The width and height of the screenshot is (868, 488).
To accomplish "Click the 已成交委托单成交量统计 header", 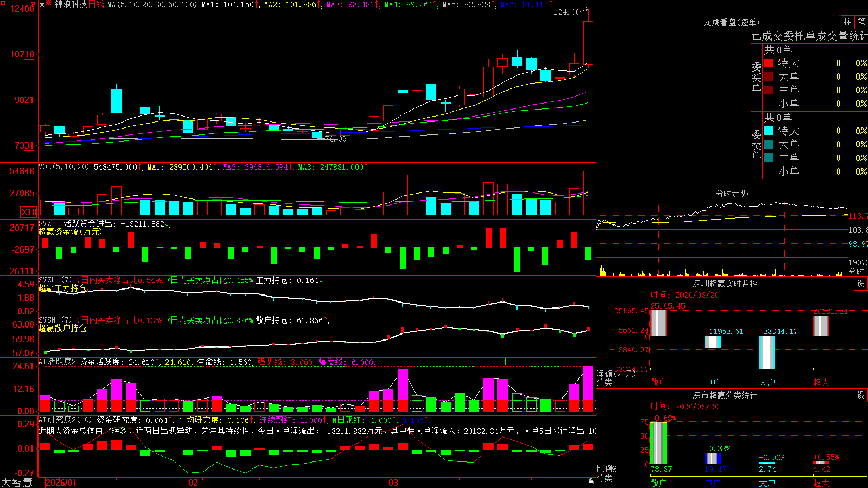I will (809, 36).
